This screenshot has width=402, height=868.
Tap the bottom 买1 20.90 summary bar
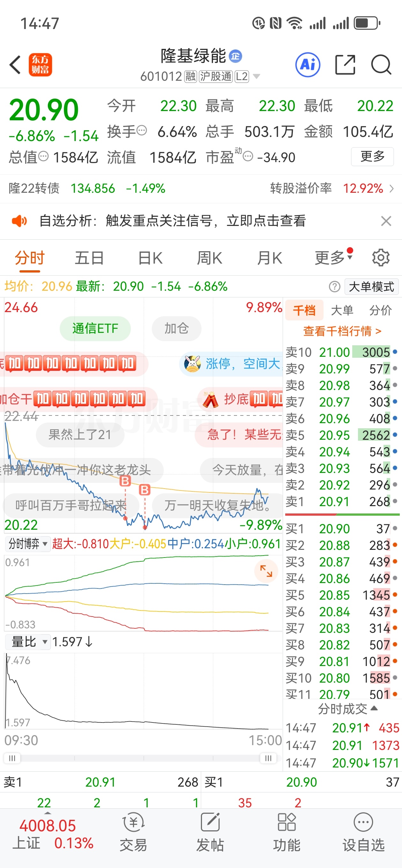click(301, 782)
